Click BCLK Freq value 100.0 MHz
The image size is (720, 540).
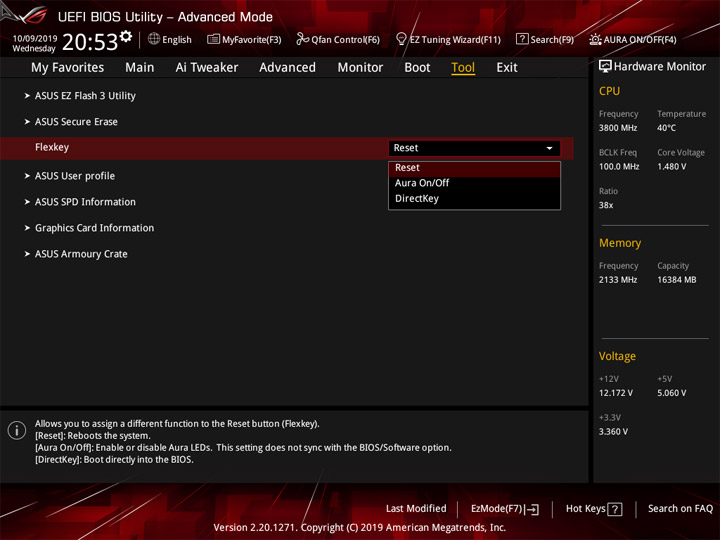(619, 167)
